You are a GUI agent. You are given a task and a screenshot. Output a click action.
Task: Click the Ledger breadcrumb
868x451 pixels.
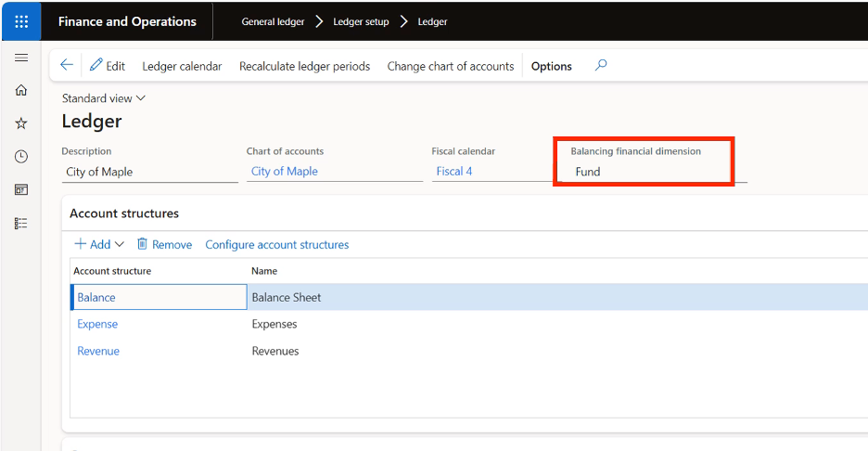click(432, 21)
